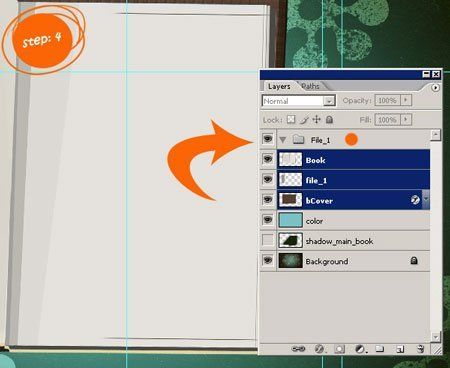Screen dimensions: 450x368
Task: Show the shadow_main_book layer
Action: tap(268, 240)
